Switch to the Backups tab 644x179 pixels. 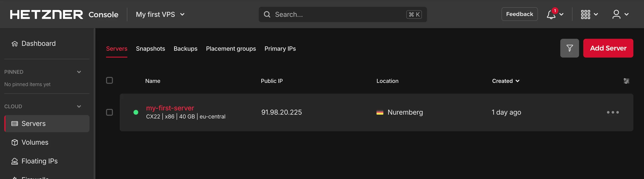tap(185, 49)
